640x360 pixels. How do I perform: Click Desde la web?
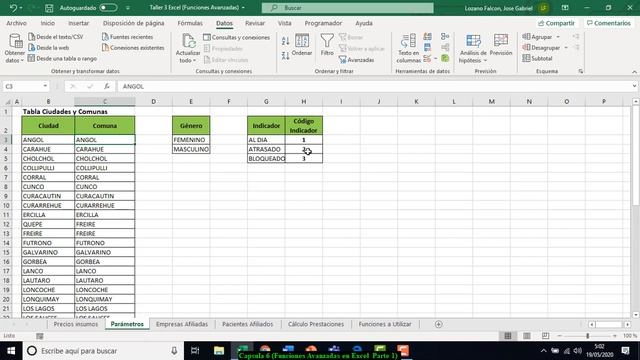[x=49, y=48]
